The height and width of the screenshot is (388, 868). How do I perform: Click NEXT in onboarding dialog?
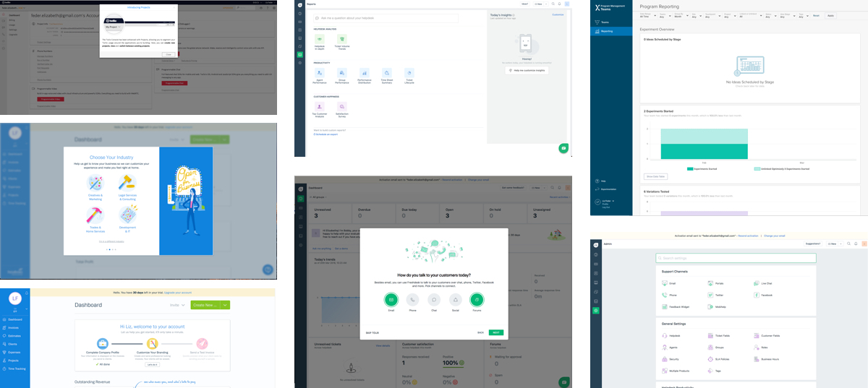[495, 332]
